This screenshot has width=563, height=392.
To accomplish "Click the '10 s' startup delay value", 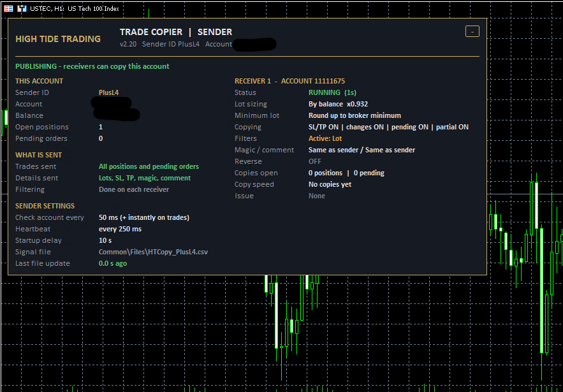I will [105, 240].
